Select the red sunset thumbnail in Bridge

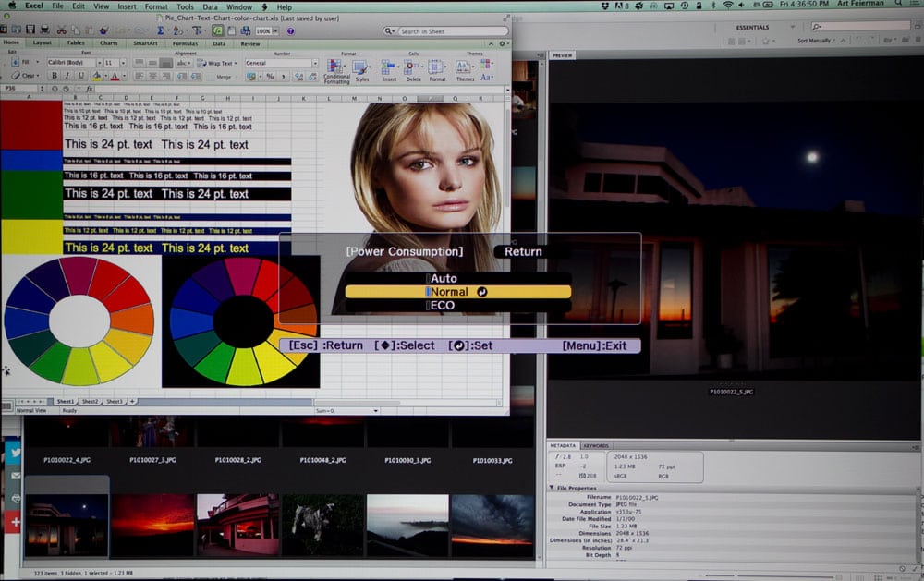[152, 525]
